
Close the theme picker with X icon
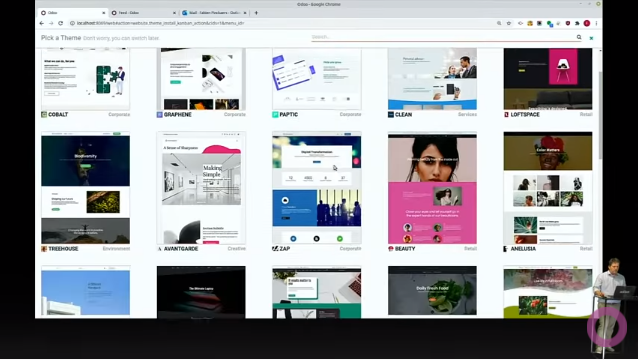tap(591, 38)
